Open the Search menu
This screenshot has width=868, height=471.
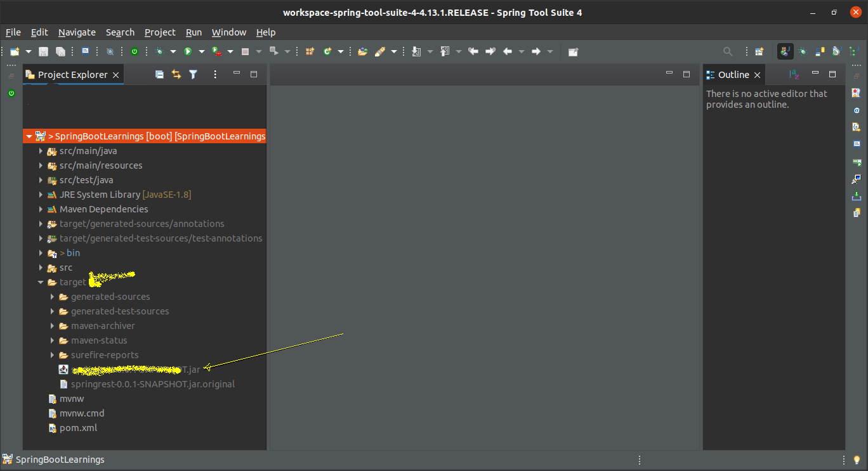coord(120,32)
